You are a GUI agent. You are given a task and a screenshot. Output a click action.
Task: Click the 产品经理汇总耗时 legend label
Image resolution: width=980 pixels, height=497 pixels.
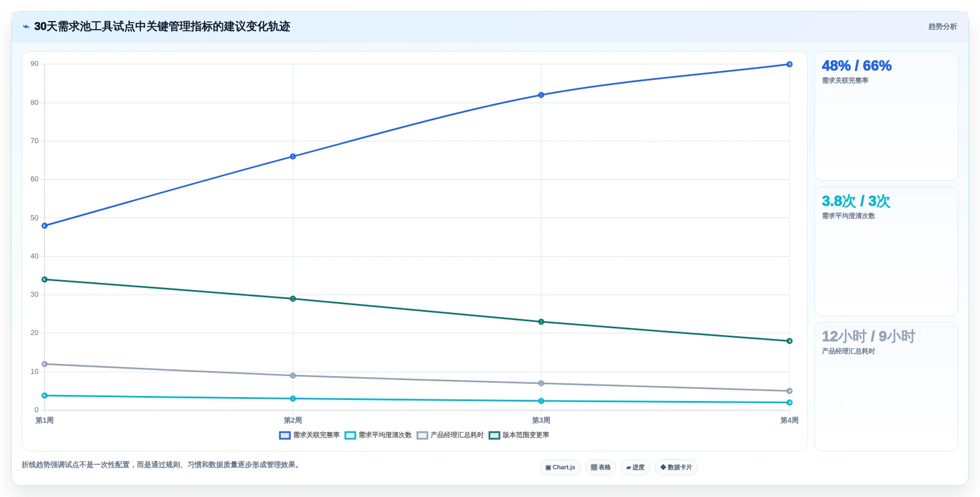coord(457,435)
